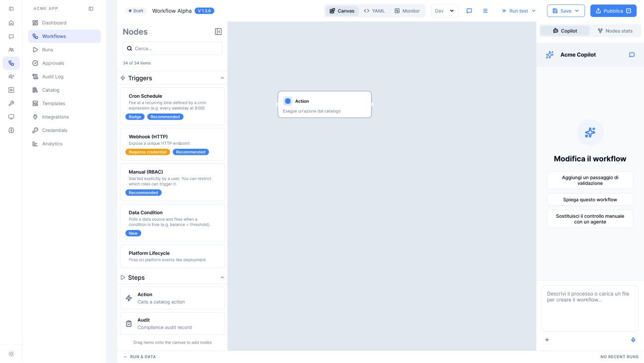Image resolution: width=644 pixels, height=363 pixels.
Task: Switch to the Monitor view tab
Action: click(407, 11)
